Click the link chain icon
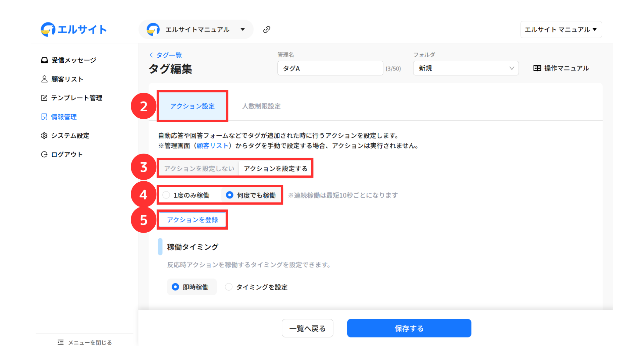This screenshot has height=362, width=644. tap(267, 29)
